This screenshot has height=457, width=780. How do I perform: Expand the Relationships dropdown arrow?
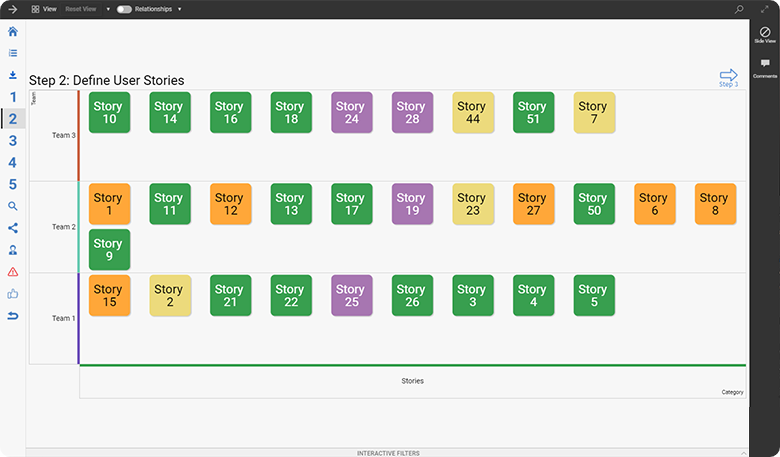pos(179,9)
